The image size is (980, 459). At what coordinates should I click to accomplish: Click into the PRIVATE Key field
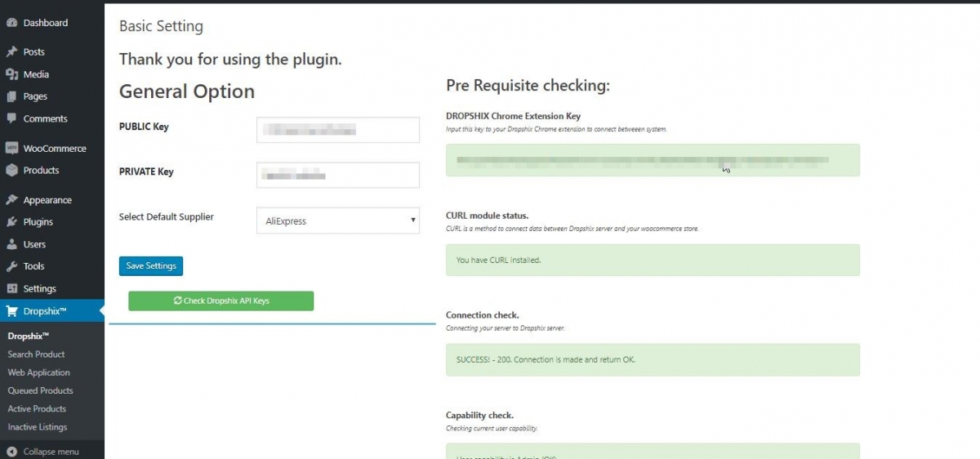[337, 175]
